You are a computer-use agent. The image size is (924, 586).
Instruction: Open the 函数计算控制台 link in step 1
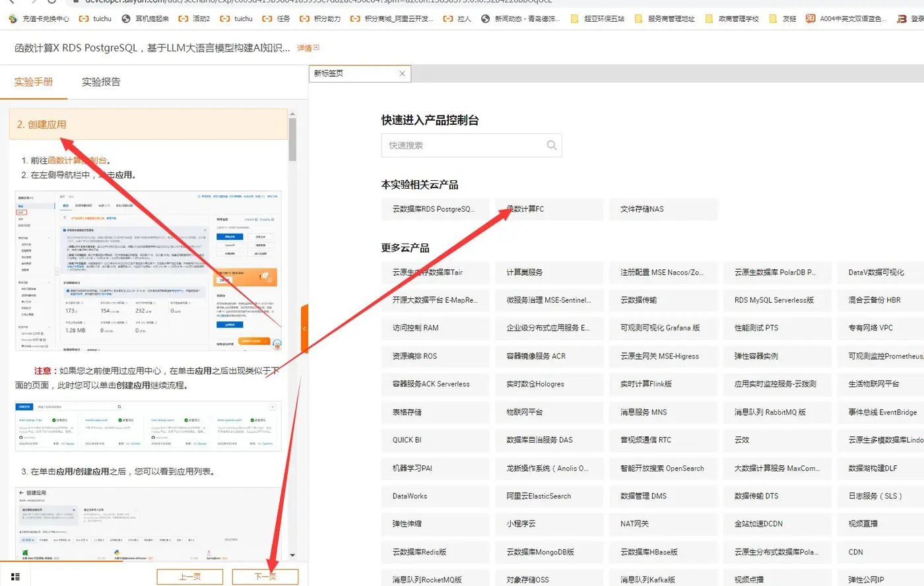(77, 160)
